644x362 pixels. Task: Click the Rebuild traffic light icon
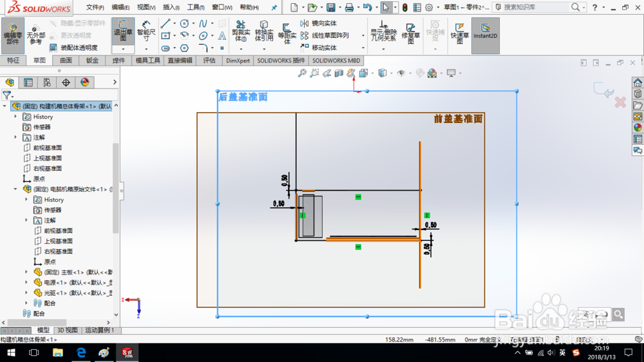(x=405, y=7)
